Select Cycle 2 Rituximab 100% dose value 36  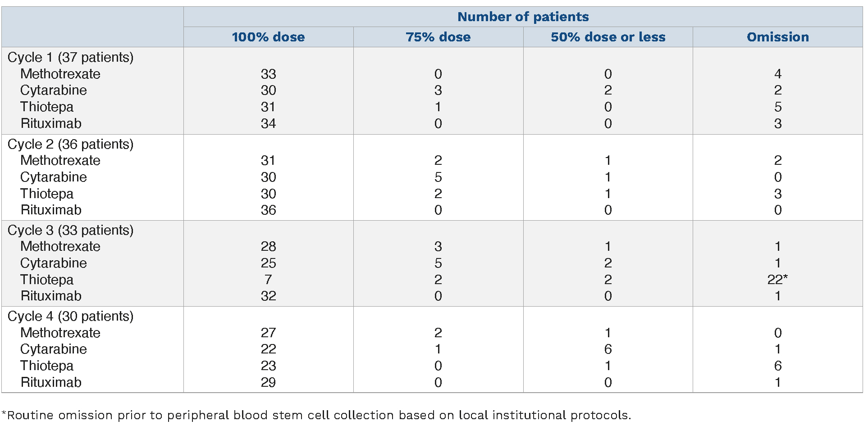268,210
